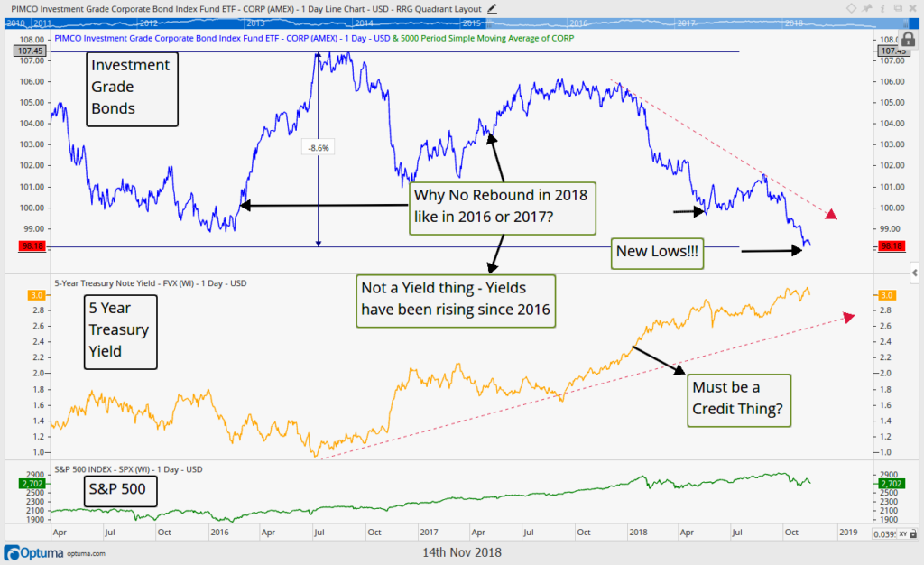
Task: Toggle the padlock over the top price scale
Action: click(908, 40)
